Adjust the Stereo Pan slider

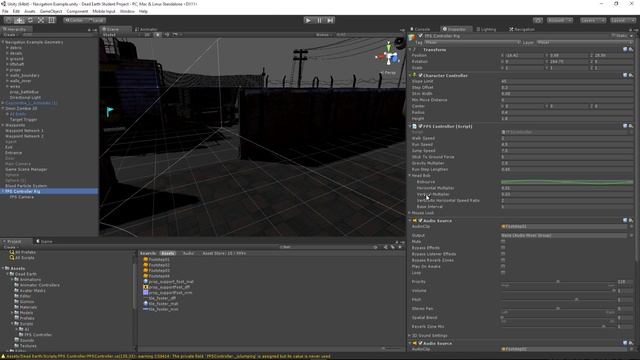[558, 309]
